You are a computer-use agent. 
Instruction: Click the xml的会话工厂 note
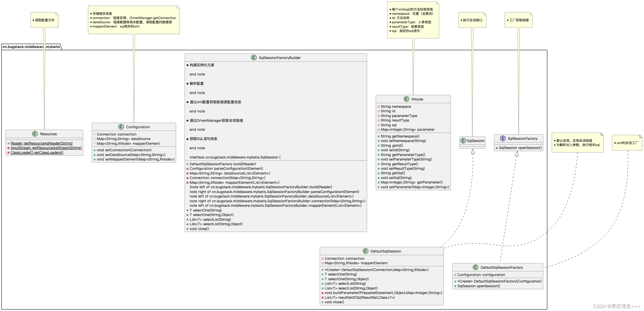pos(627,143)
